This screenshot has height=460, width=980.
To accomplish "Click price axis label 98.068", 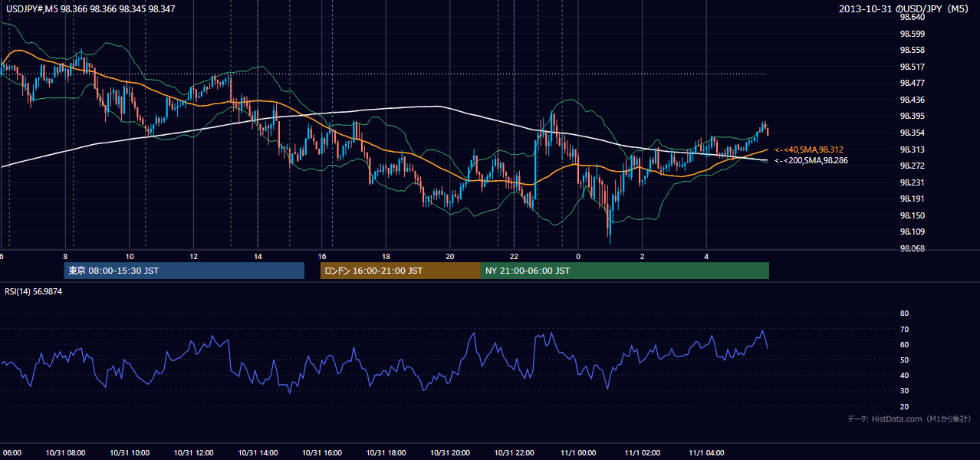I will tap(912, 248).
